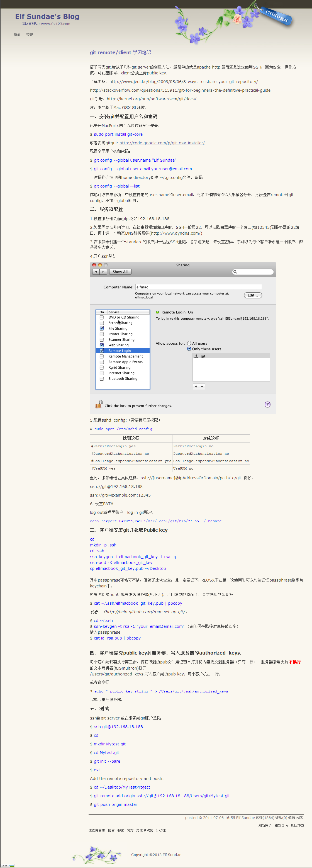Click the Computer Name field containing elfmac
This screenshot has width=312, height=868.
pyautogui.click(x=198, y=287)
